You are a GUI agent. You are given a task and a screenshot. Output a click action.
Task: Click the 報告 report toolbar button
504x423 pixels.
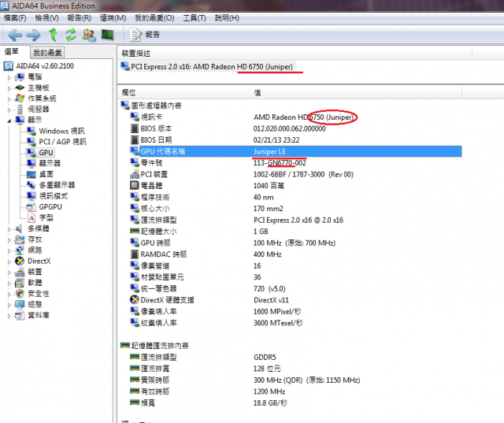145,35
